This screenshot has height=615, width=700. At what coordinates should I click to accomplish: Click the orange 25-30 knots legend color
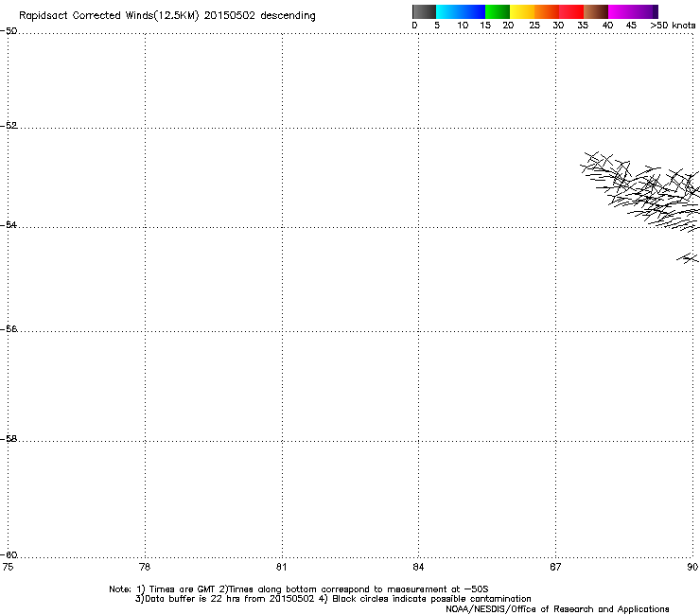(547, 11)
